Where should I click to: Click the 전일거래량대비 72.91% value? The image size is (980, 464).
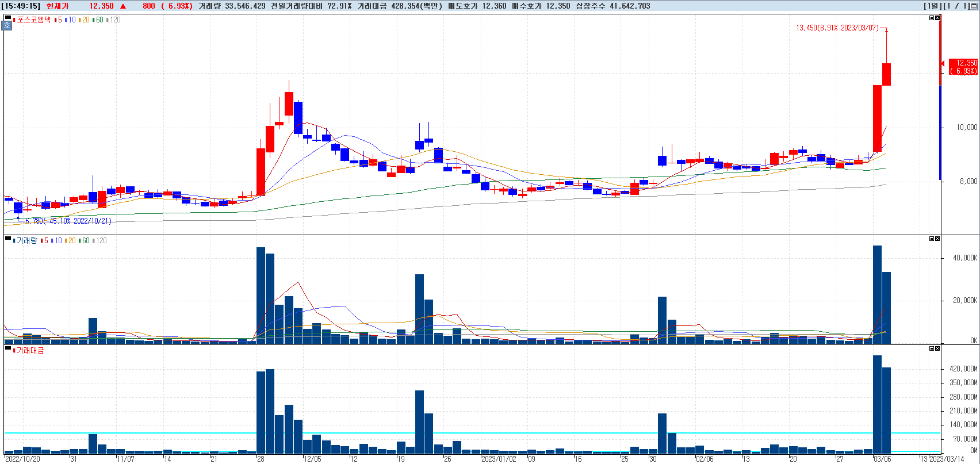click(x=311, y=6)
